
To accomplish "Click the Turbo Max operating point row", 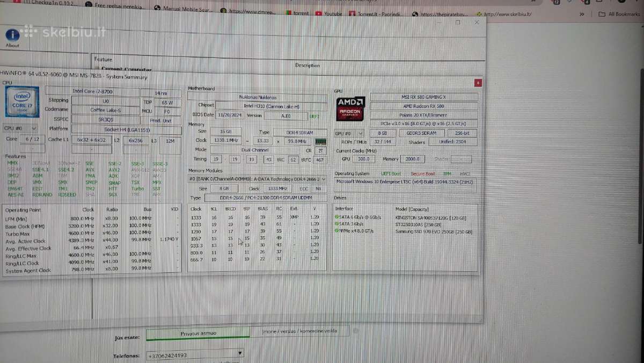I will (x=91, y=233).
